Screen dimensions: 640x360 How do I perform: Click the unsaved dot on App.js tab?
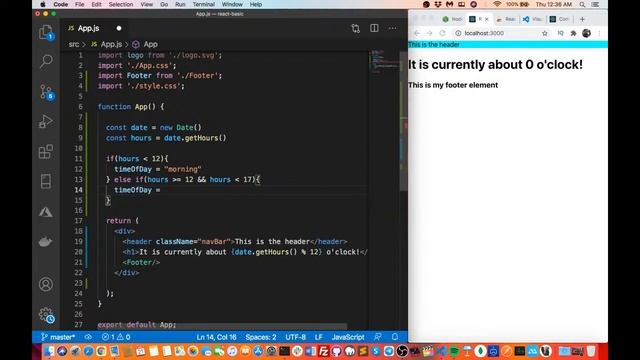pos(119,28)
